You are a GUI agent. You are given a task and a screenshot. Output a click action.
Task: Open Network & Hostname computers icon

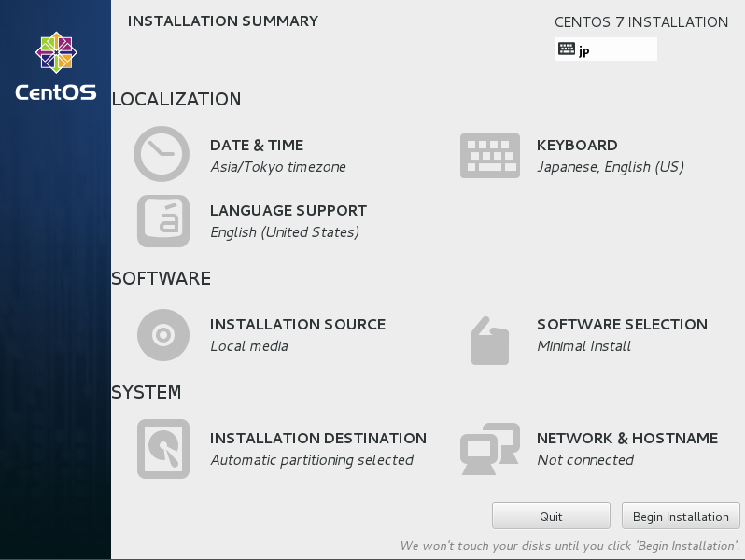click(490, 449)
